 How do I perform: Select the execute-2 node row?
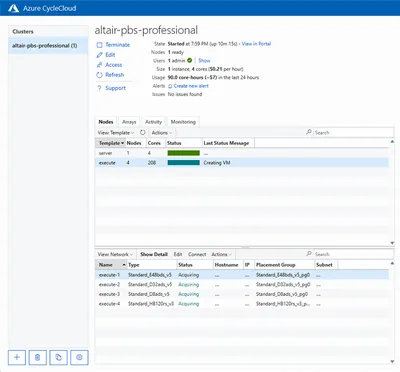242,285
